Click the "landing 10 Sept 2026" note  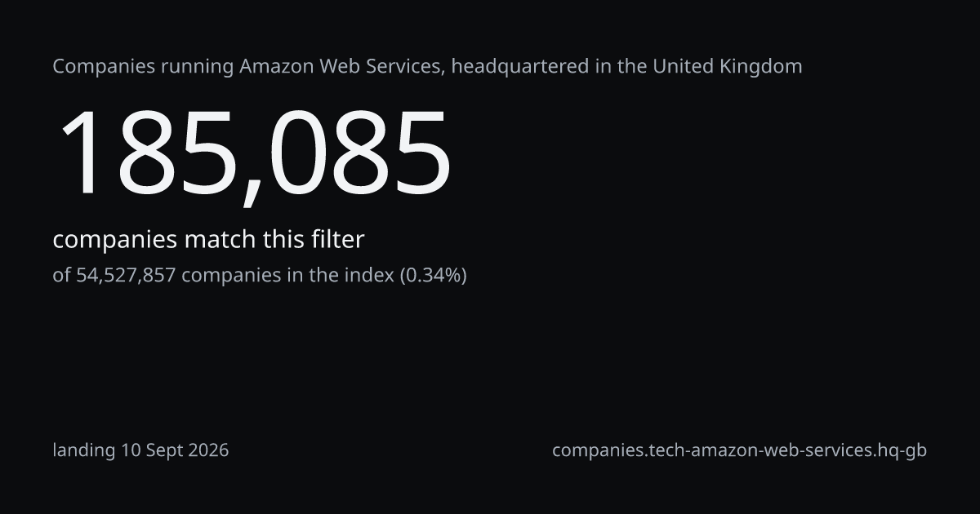click(140, 450)
